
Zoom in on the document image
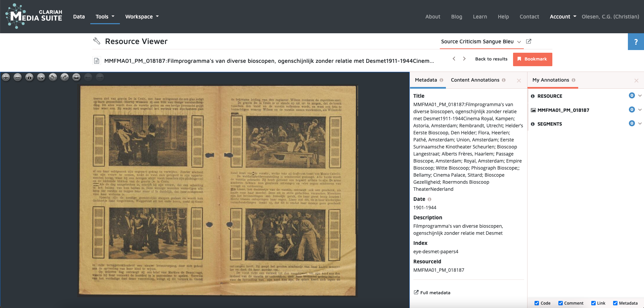tap(6, 77)
